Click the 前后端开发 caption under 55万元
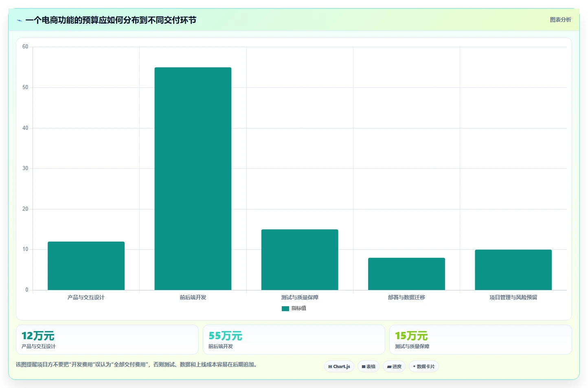Image resolution: width=588 pixels, height=388 pixels. click(221, 347)
